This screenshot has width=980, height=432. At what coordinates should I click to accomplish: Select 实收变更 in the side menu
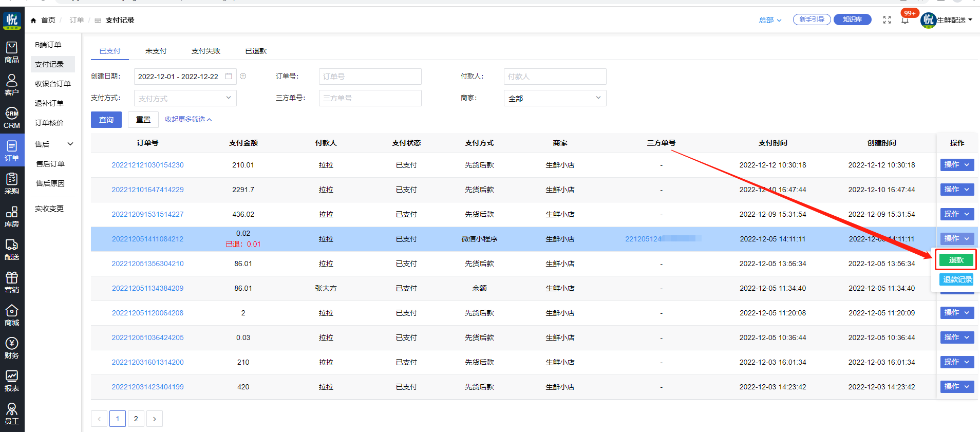tap(53, 209)
